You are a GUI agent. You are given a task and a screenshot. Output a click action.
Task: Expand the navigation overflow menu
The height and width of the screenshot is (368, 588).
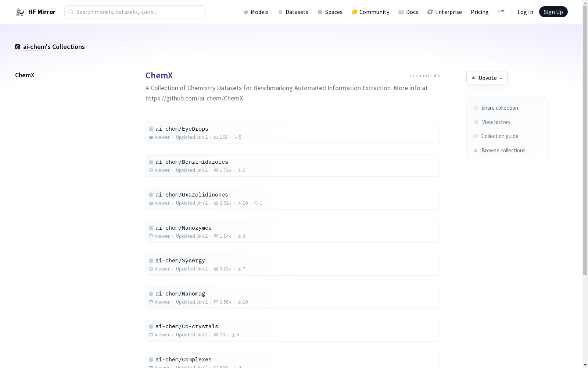point(501,12)
